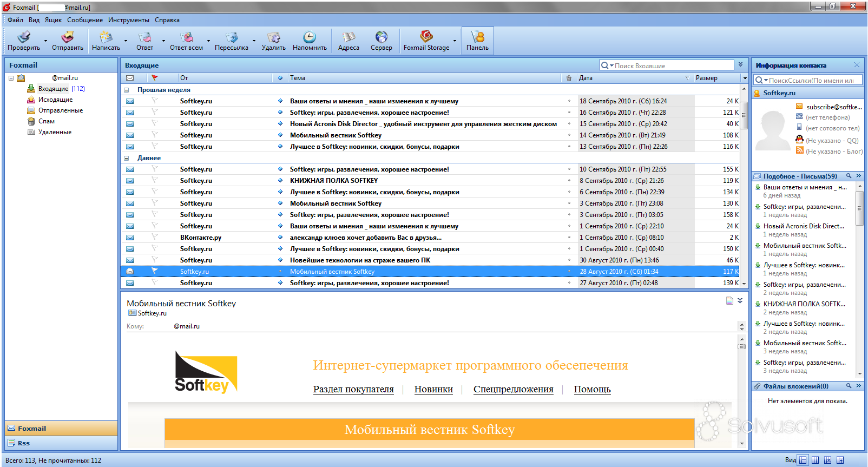This screenshot has height=467, width=868.
Task: Click the Ответ всем icon
Action: tap(187, 41)
